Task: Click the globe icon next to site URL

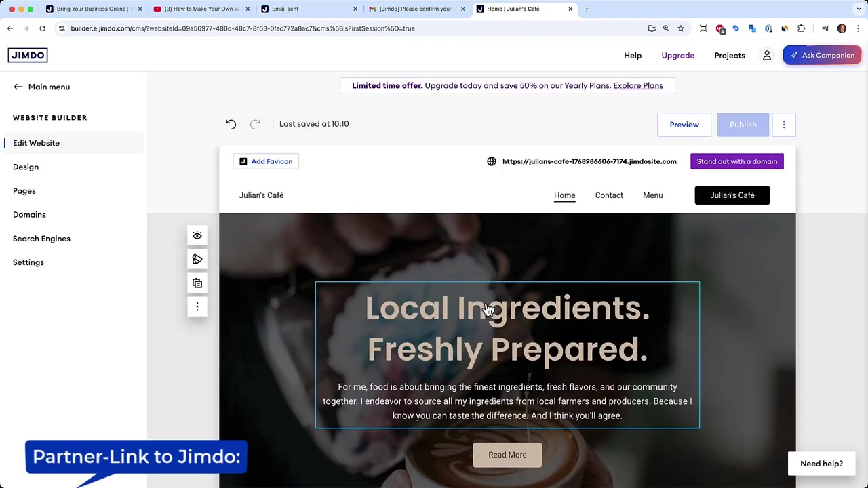Action: [492, 161]
